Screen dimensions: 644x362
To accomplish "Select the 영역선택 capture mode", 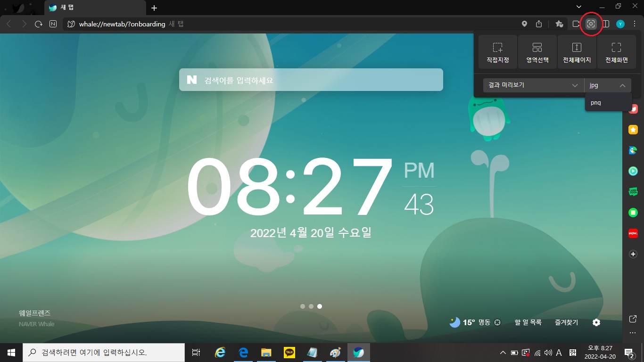I will pyautogui.click(x=537, y=52).
